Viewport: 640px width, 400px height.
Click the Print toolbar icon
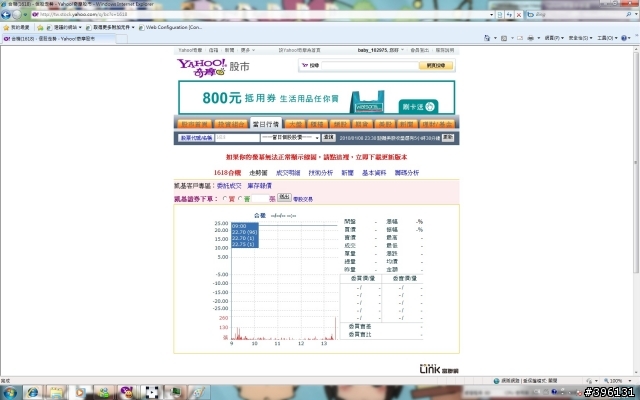point(530,38)
